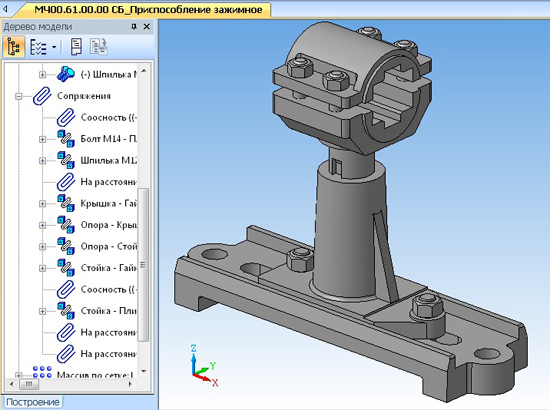
Task: Expand the Болт М14 mate group
Action: (42, 139)
